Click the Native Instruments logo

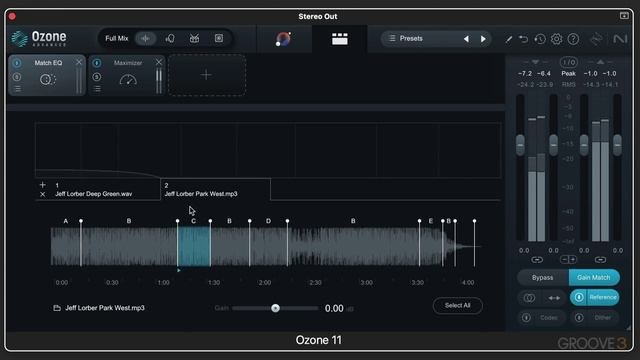click(x=620, y=39)
